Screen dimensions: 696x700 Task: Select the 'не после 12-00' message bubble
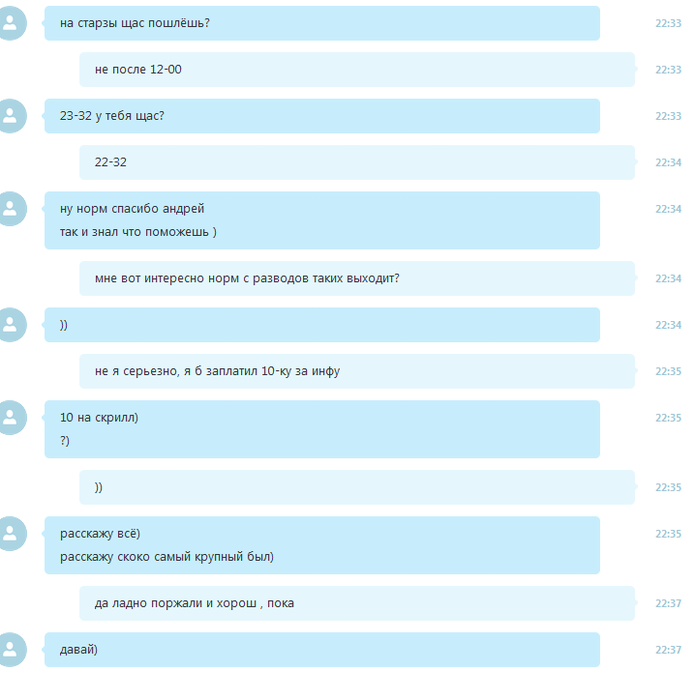coord(357,70)
